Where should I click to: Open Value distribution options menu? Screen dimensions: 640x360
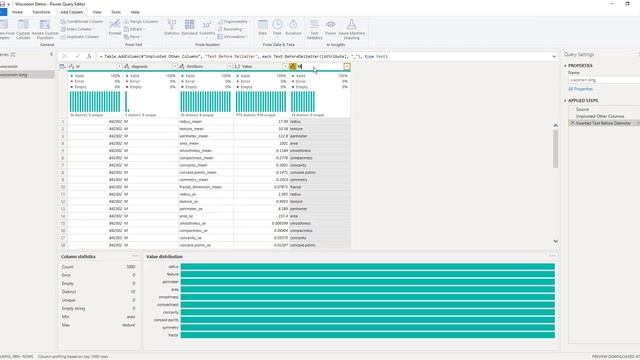tap(552, 256)
